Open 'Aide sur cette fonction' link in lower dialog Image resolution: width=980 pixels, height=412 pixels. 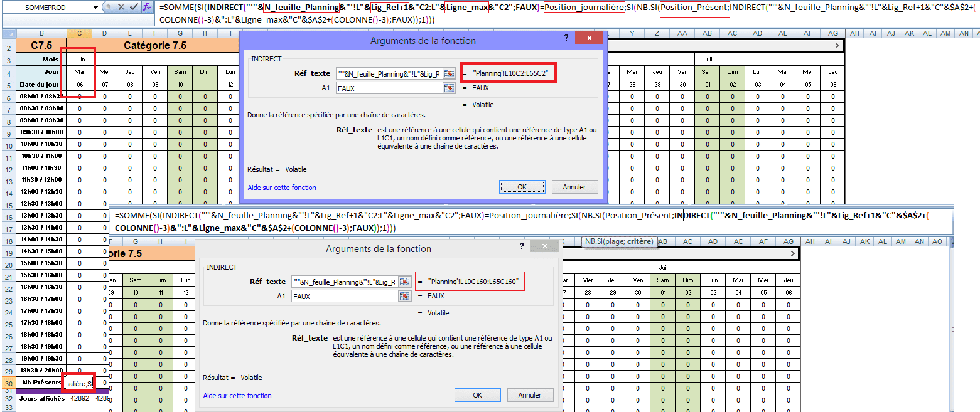237,396
